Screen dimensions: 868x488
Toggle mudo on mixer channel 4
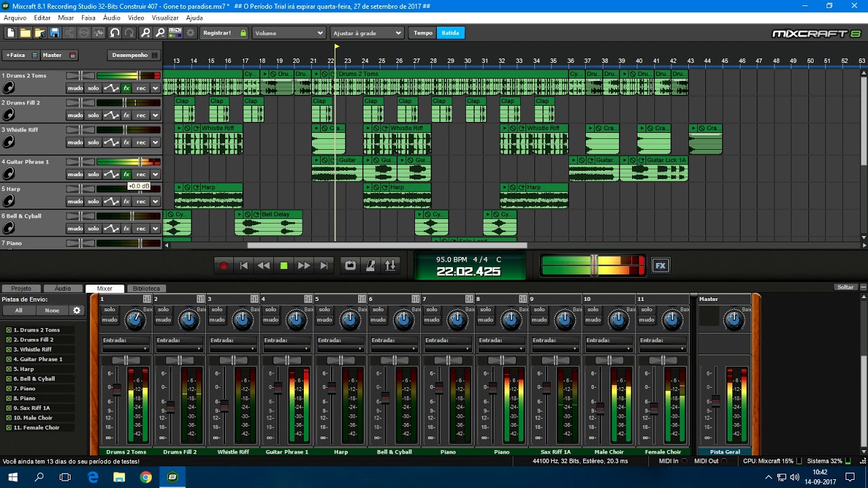pyautogui.click(x=271, y=320)
